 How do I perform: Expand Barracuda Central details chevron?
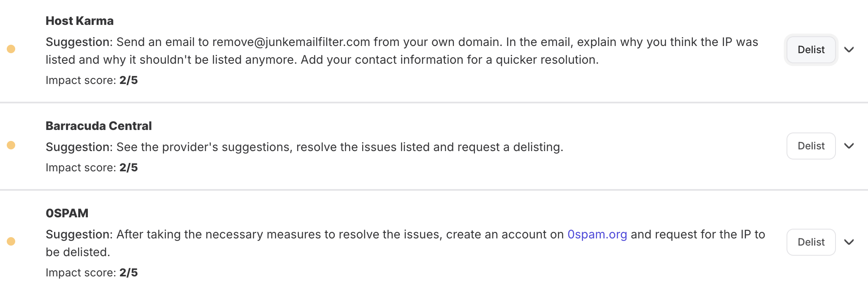(x=849, y=146)
